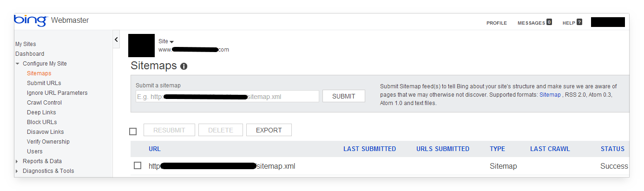644x191 pixels.
Task: Check the sitemap.xml row checkbox
Action: coord(138,165)
